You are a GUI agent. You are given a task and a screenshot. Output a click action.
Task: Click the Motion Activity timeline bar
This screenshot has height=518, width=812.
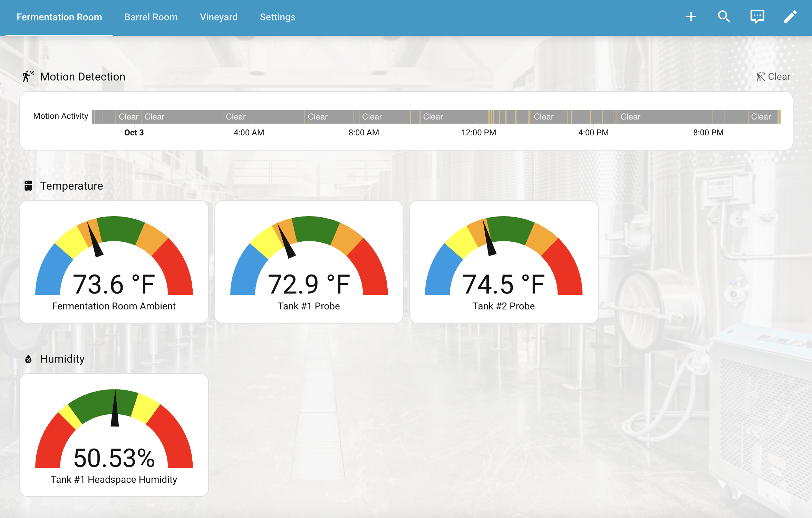coord(414,117)
